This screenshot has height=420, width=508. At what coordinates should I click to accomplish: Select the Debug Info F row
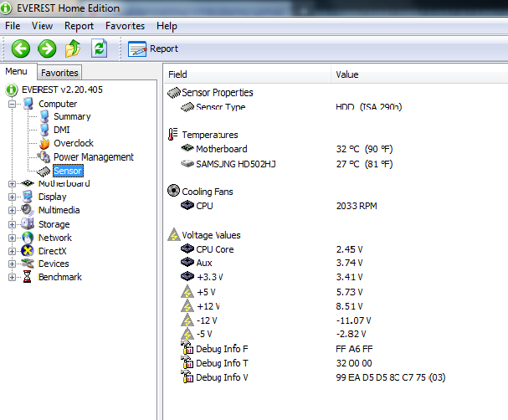pyautogui.click(x=336, y=349)
